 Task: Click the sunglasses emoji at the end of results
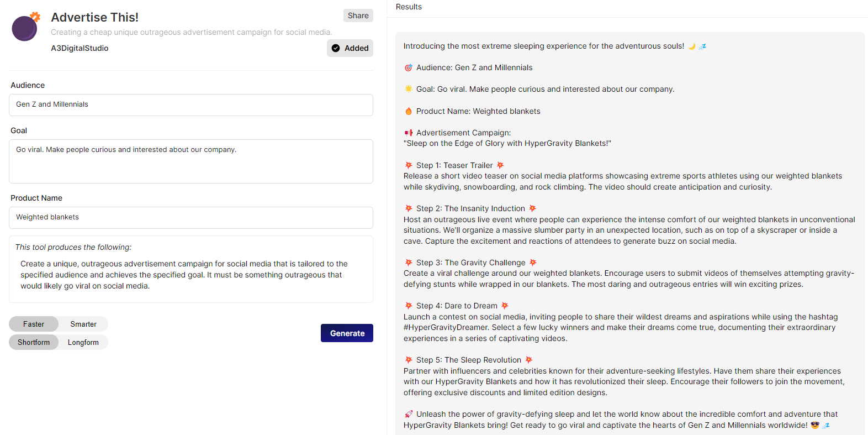815,425
